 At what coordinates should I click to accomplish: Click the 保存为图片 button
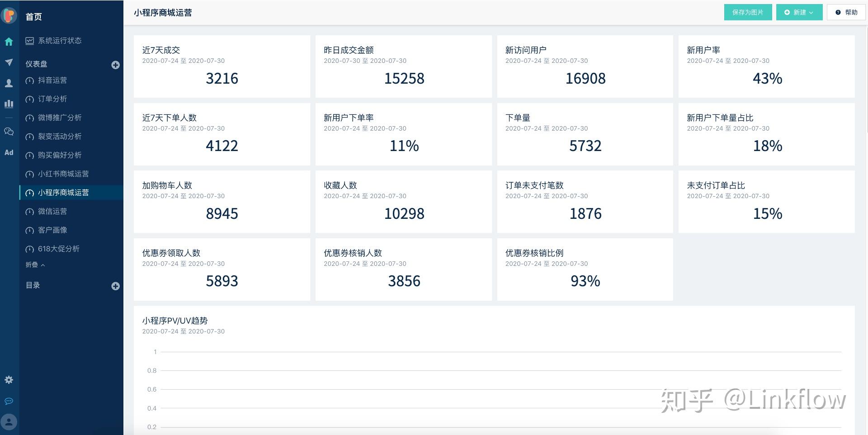click(x=748, y=12)
